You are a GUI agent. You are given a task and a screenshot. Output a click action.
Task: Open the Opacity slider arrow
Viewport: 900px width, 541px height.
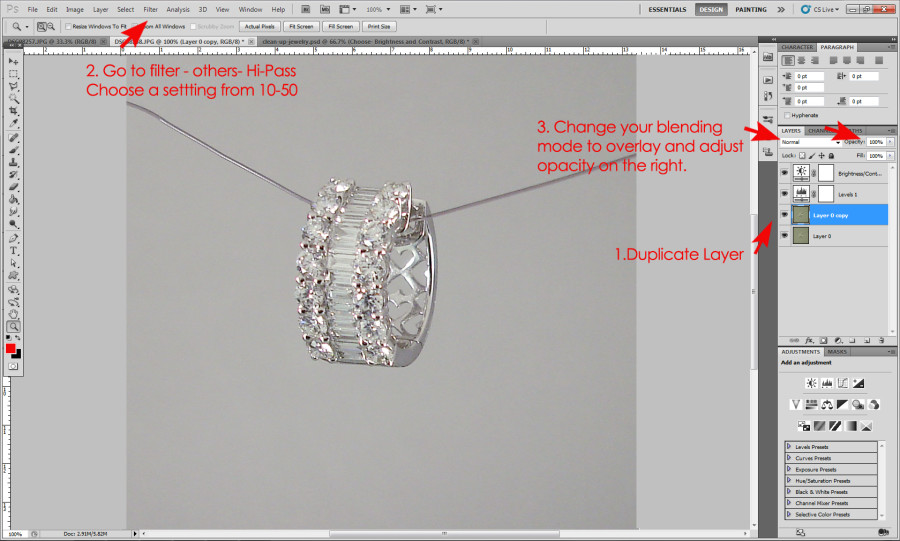(x=890, y=142)
